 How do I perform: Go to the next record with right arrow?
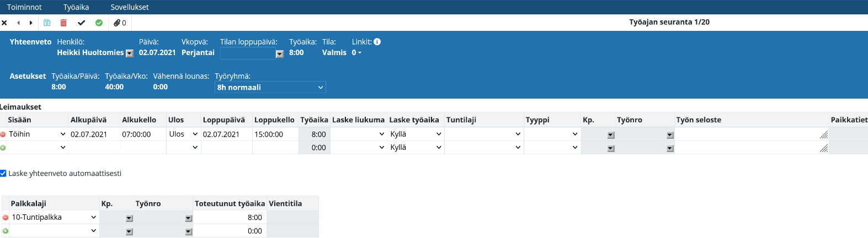31,23
